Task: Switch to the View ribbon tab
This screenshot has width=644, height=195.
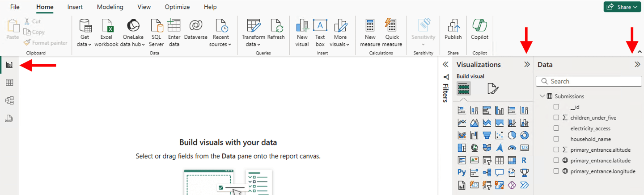Action: click(x=144, y=7)
